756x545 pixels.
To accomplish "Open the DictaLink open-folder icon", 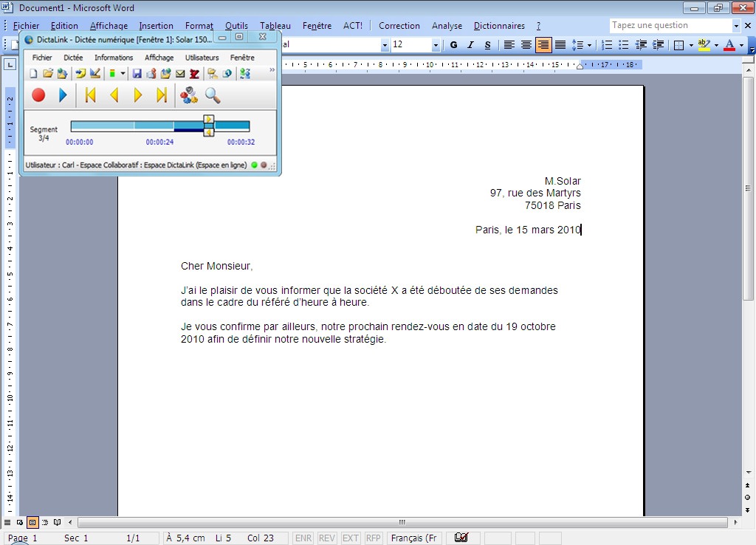I will (x=47, y=74).
